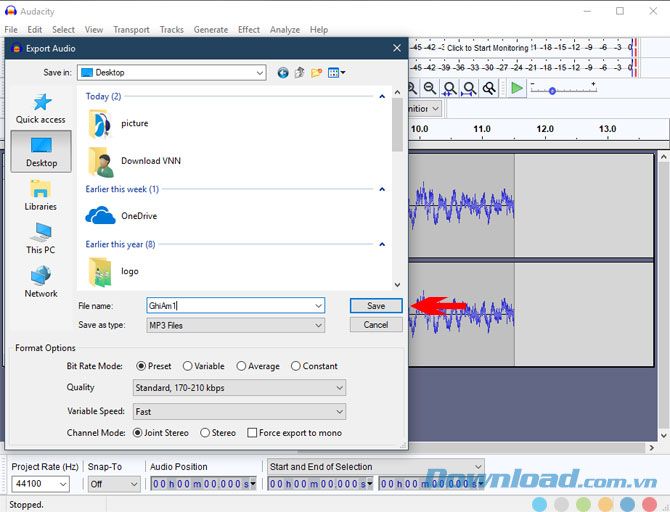670x512 pixels.
Task: Select Stereo channel mode
Action: pos(218,433)
